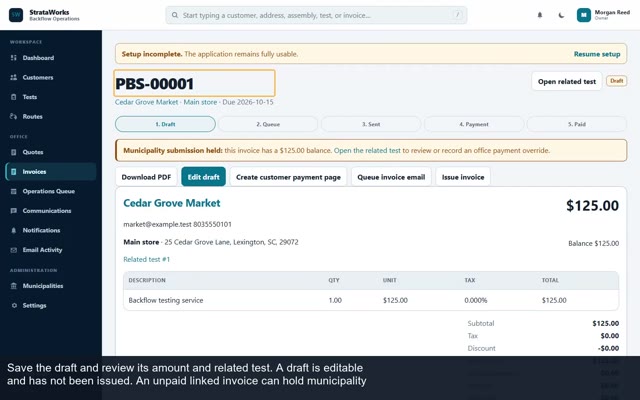Click the Operations Queue sidebar icon

coord(13,191)
